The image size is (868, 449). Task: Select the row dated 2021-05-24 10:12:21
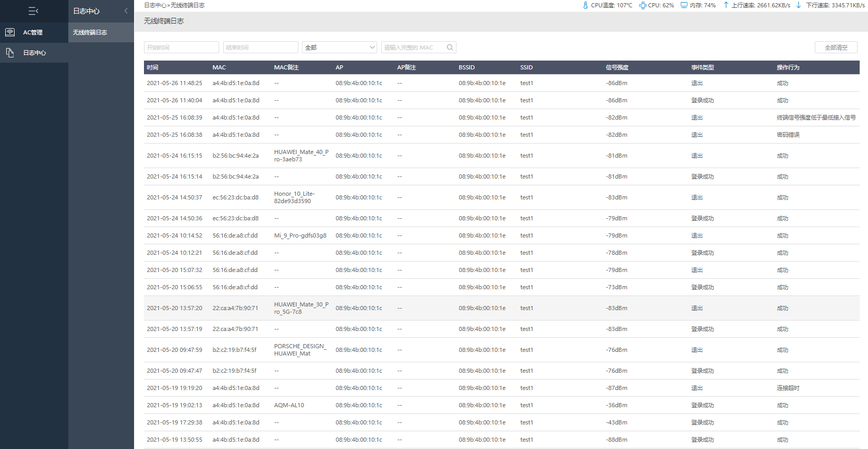502,253
